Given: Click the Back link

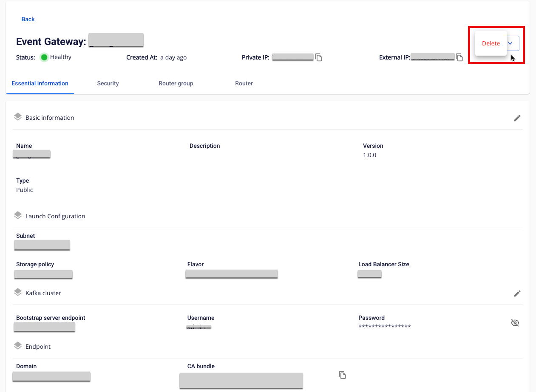Looking at the screenshot, I should [x=28, y=19].
